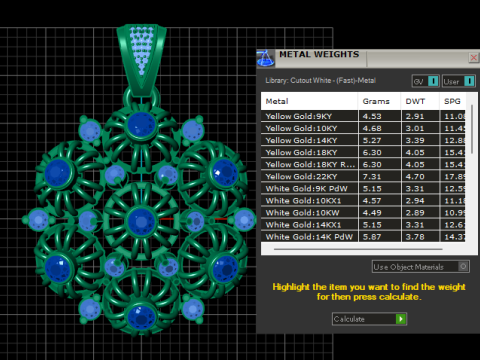Click the 2.91 DWT value
The width and height of the screenshot is (480, 360).
(415, 116)
